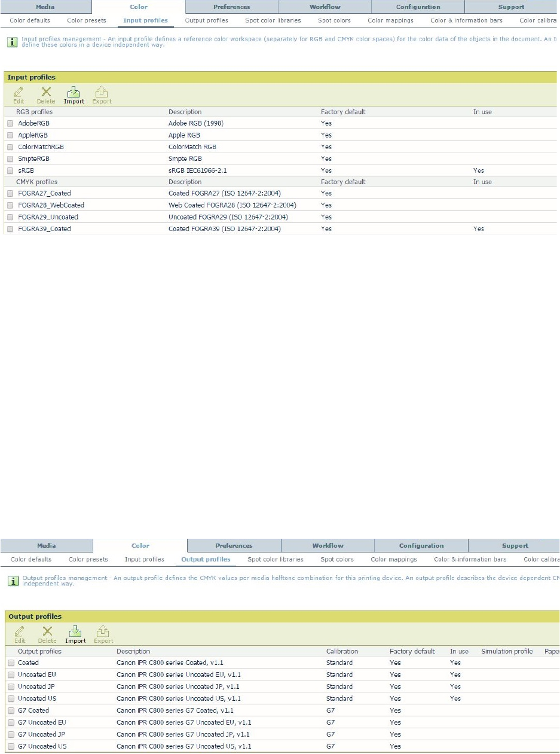Go to Output profiles in upper sub-menu
Viewport: 560px width, 754px height.
207,20
